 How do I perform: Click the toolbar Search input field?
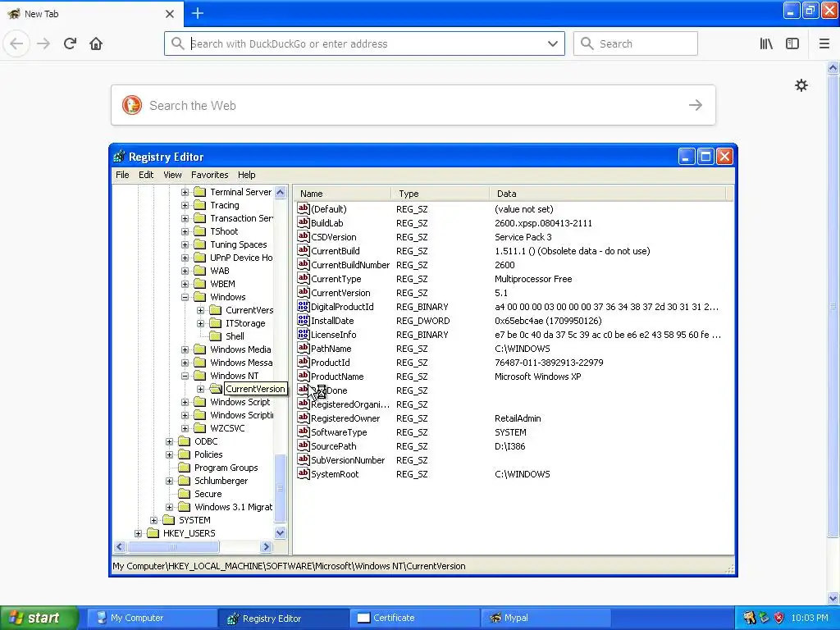636,43
